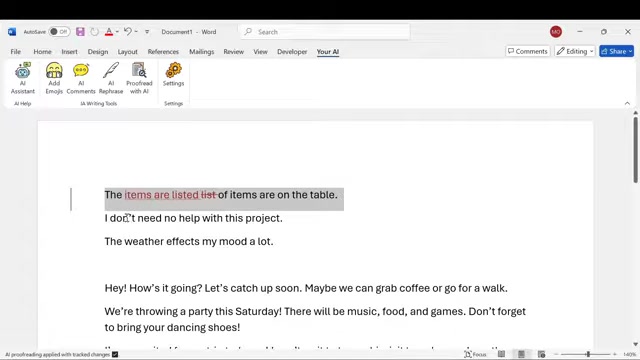Select Print Layout view icon
This screenshot has height=360, width=640.
click(x=521, y=354)
